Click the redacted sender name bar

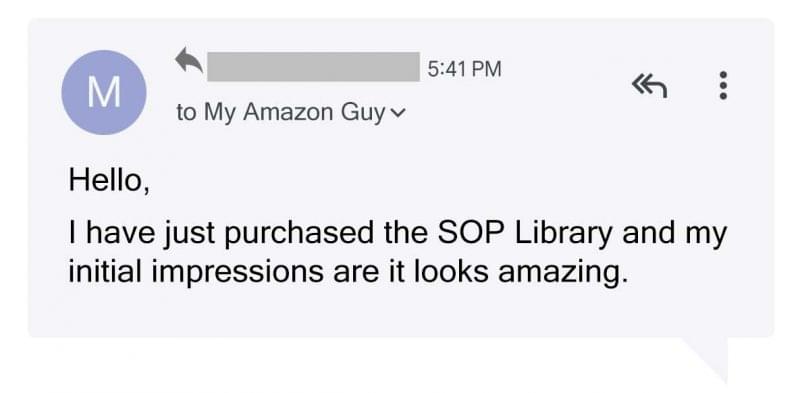point(313,66)
